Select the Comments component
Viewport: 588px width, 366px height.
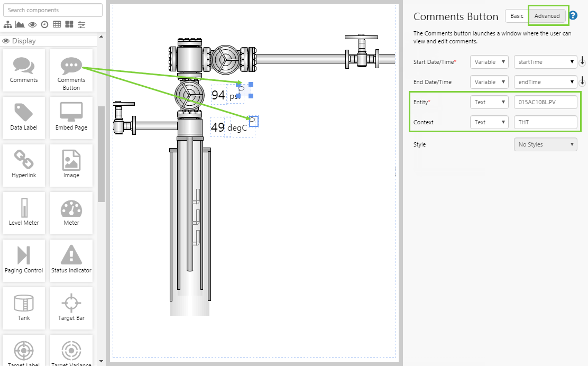[x=24, y=70]
